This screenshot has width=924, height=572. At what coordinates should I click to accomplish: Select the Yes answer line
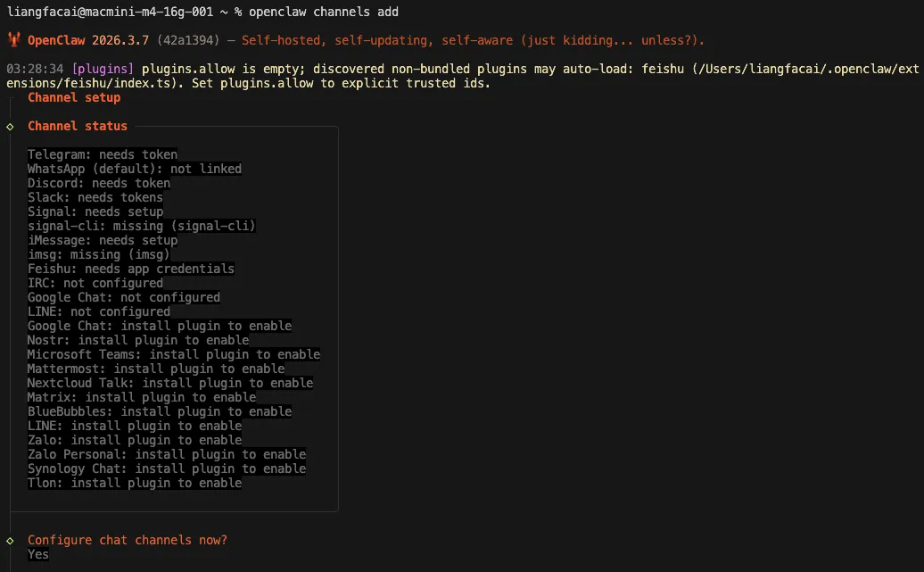[x=38, y=554]
